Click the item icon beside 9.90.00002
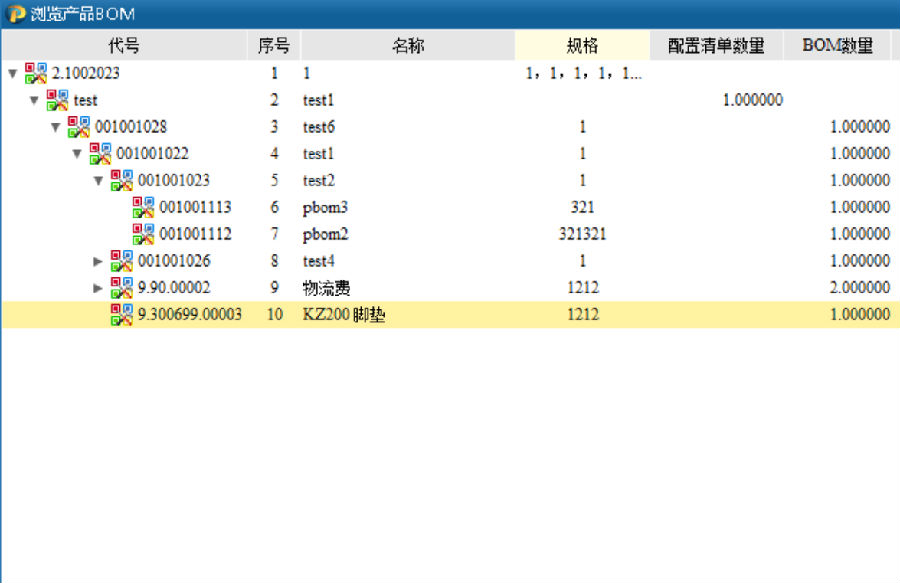Image resolution: width=900 pixels, height=583 pixels. click(x=122, y=287)
